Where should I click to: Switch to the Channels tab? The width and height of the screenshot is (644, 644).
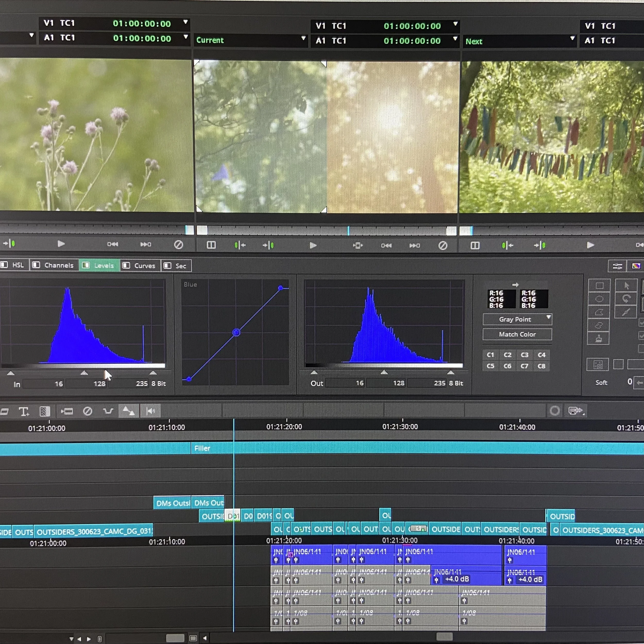pos(59,265)
